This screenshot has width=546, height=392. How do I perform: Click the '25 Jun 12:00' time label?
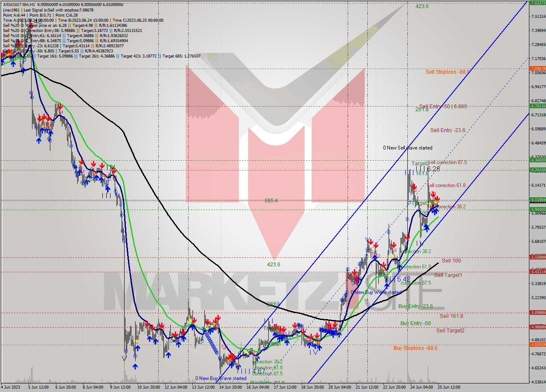click(x=450, y=387)
